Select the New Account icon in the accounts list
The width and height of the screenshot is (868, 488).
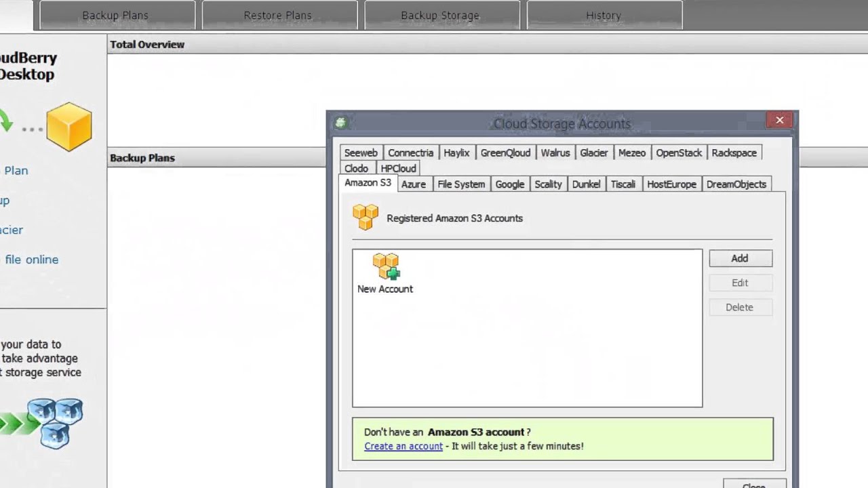click(x=385, y=274)
